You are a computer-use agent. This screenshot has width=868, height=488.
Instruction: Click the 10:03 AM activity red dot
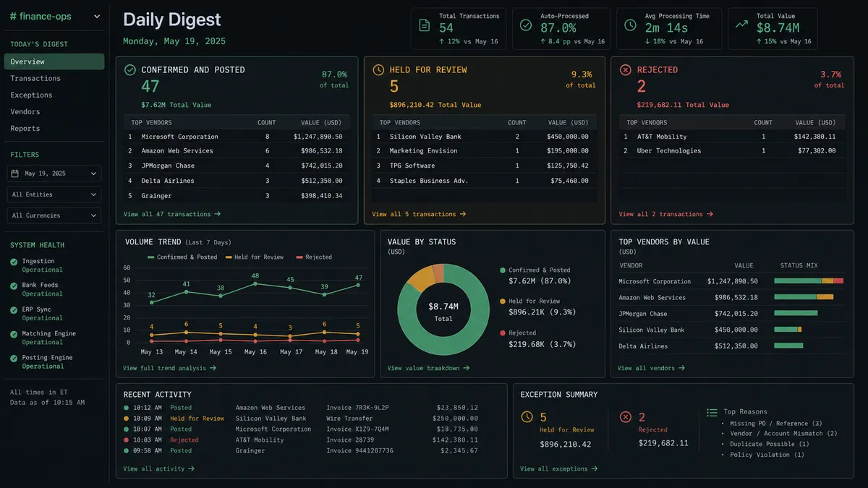[x=127, y=440]
